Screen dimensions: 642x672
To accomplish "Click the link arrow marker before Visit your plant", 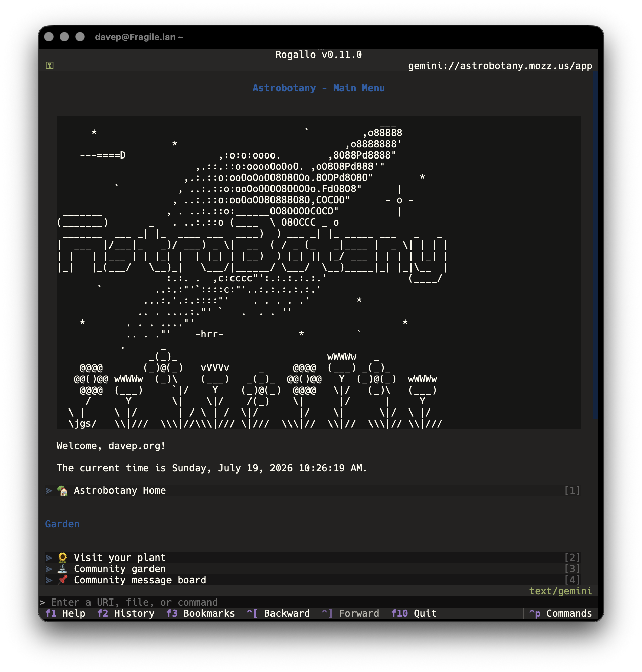I will click(x=49, y=558).
